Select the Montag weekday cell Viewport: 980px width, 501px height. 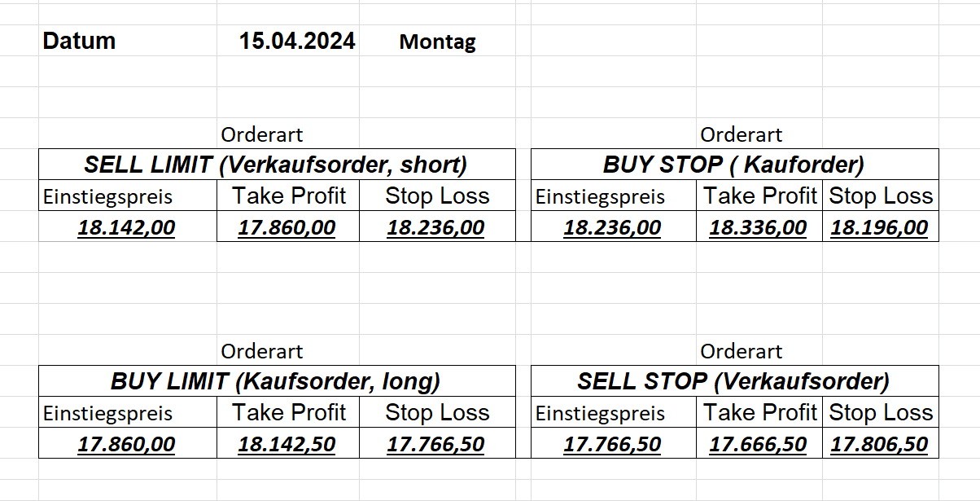pyautogui.click(x=437, y=42)
